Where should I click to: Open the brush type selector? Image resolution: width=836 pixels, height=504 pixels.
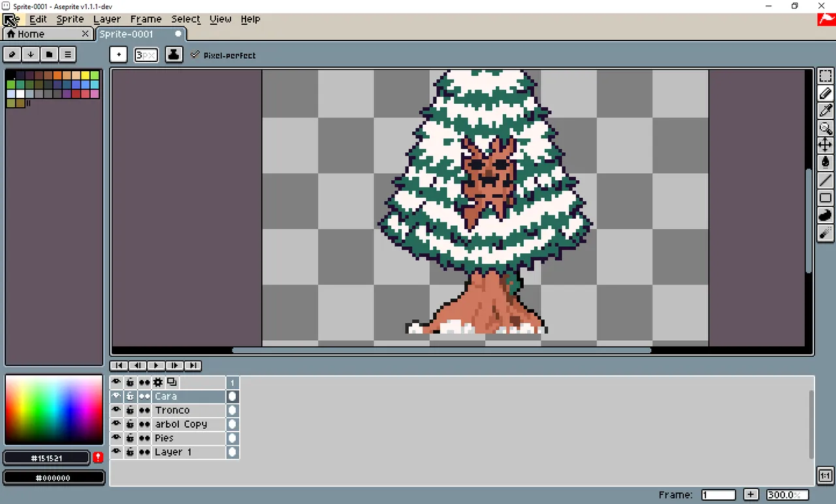[x=118, y=55]
